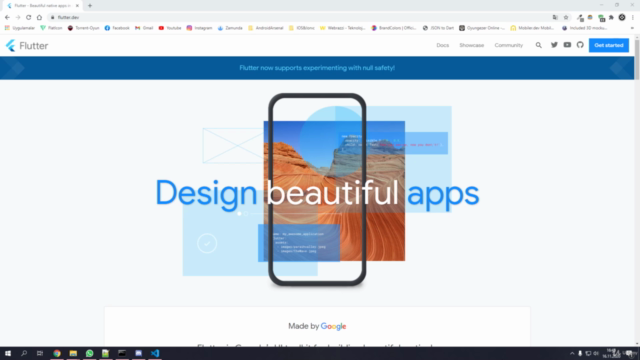640x360 pixels.
Task: Open the Included 3D mockups bookmark
Action: coord(584,28)
